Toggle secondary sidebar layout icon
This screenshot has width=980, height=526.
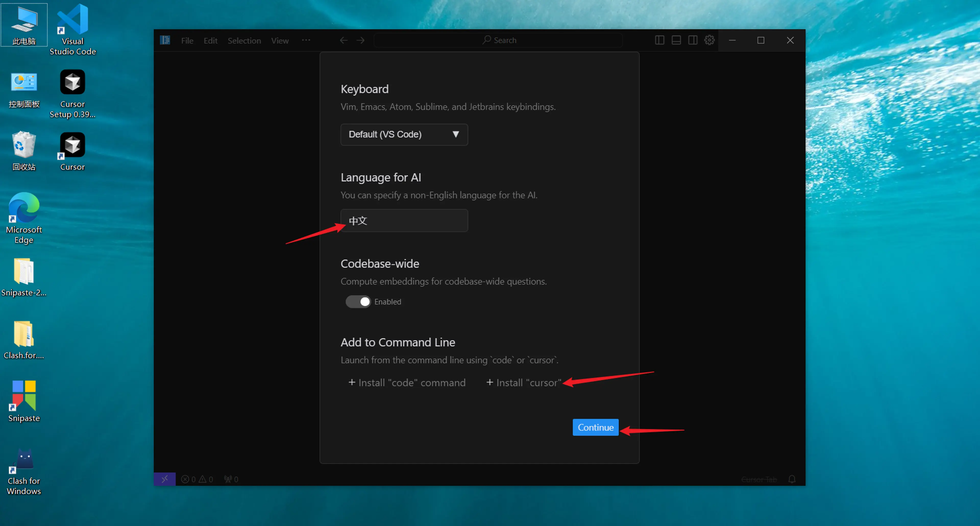coord(692,40)
